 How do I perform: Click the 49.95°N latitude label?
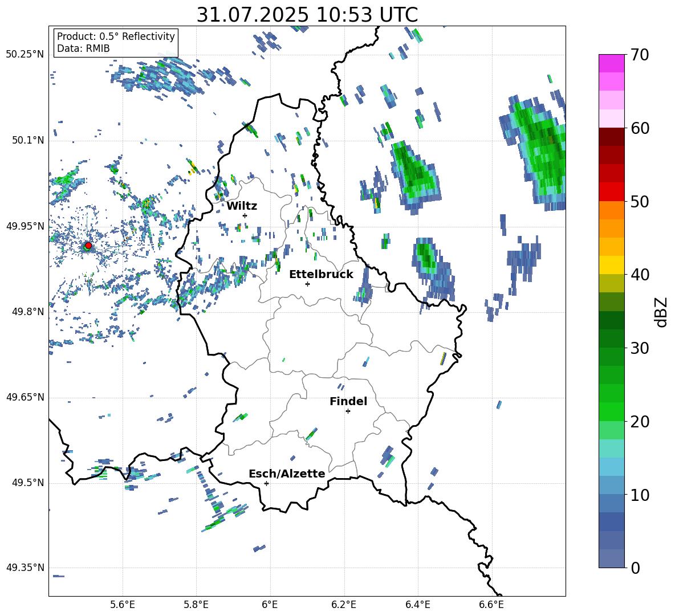pyautogui.click(x=25, y=226)
